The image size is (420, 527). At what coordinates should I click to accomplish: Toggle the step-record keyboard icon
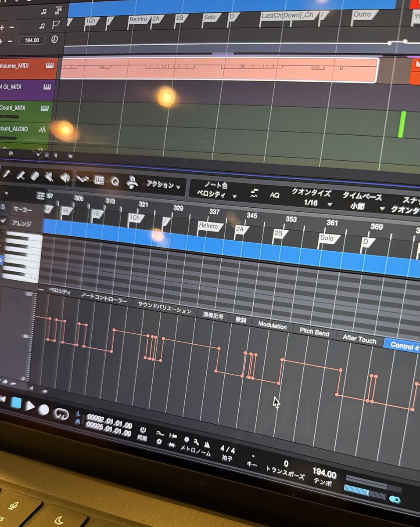(99, 180)
